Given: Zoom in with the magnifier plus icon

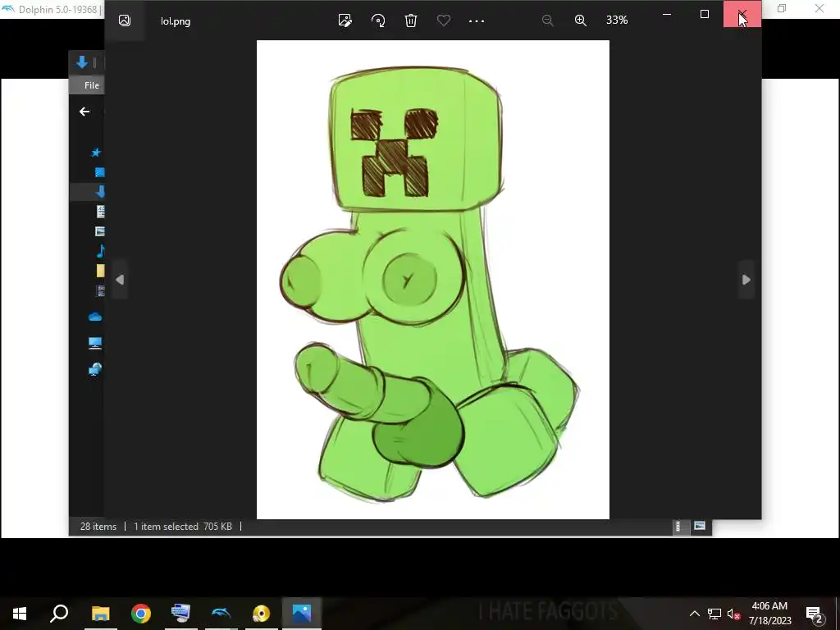Looking at the screenshot, I should click(x=581, y=21).
